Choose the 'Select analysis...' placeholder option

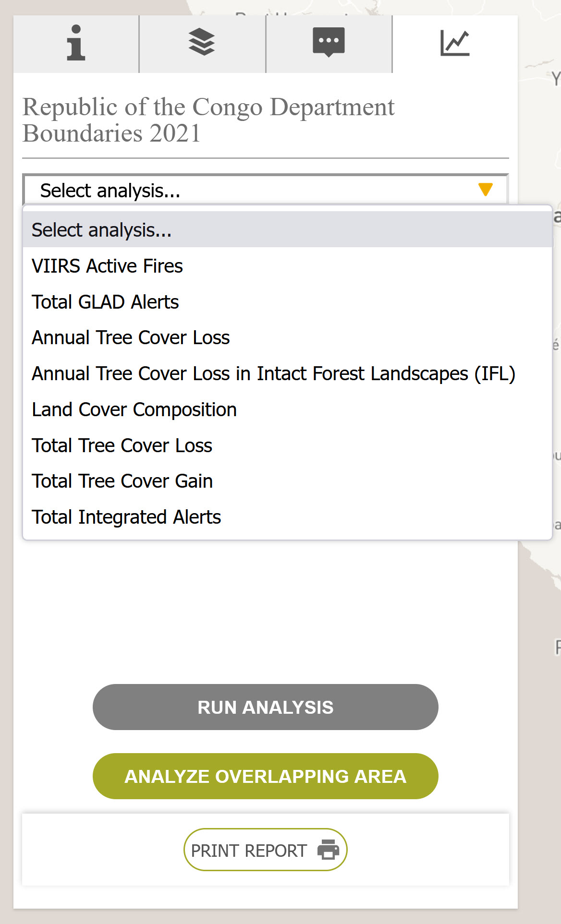101,230
